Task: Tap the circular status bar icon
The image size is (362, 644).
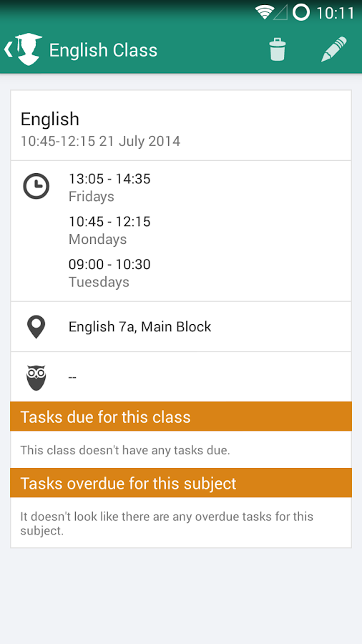Action: (x=301, y=13)
